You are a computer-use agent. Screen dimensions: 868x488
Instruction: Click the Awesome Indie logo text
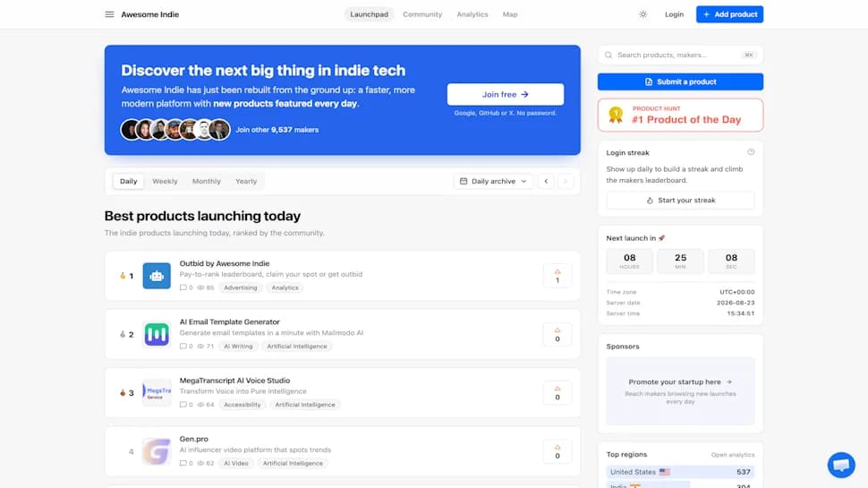tap(150, 14)
